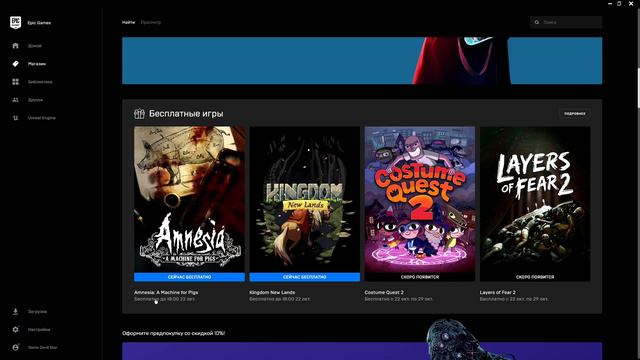The width and height of the screenshot is (640, 360).
Task: Open the Unreal Engine sidebar icon
Action: (x=16, y=118)
